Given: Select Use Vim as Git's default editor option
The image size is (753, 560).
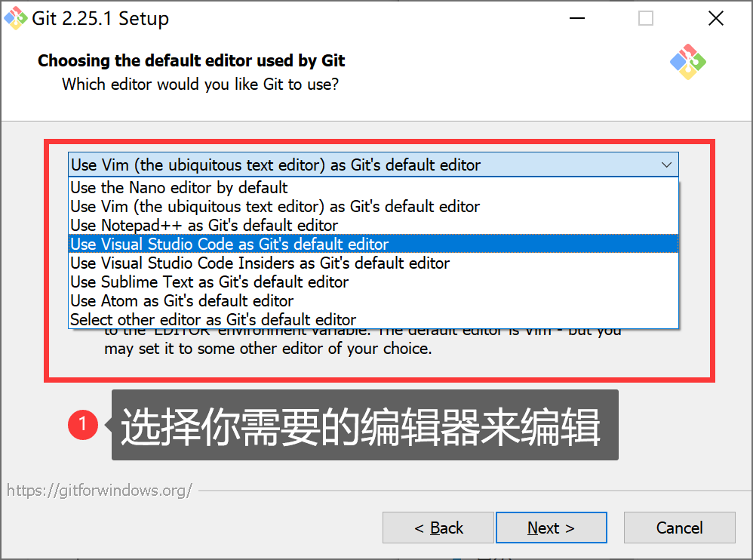Looking at the screenshot, I should pyautogui.click(x=373, y=207).
